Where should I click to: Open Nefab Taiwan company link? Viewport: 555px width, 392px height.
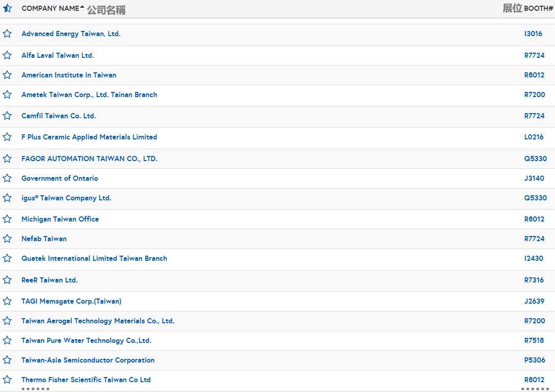44,239
